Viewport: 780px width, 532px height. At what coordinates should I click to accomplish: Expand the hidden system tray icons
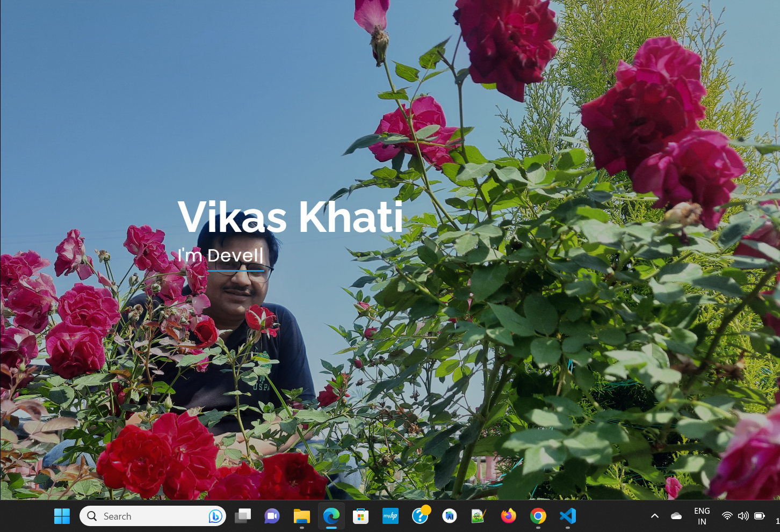(654, 516)
